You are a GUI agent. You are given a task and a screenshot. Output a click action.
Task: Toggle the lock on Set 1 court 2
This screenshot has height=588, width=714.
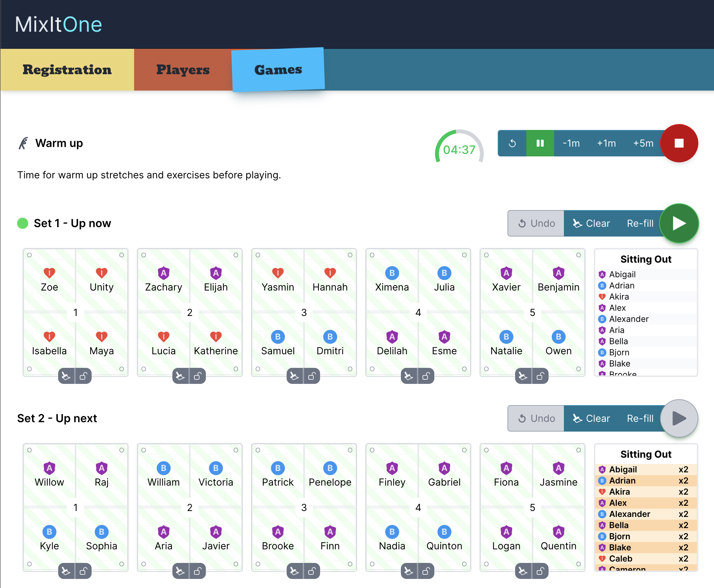click(x=198, y=376)
